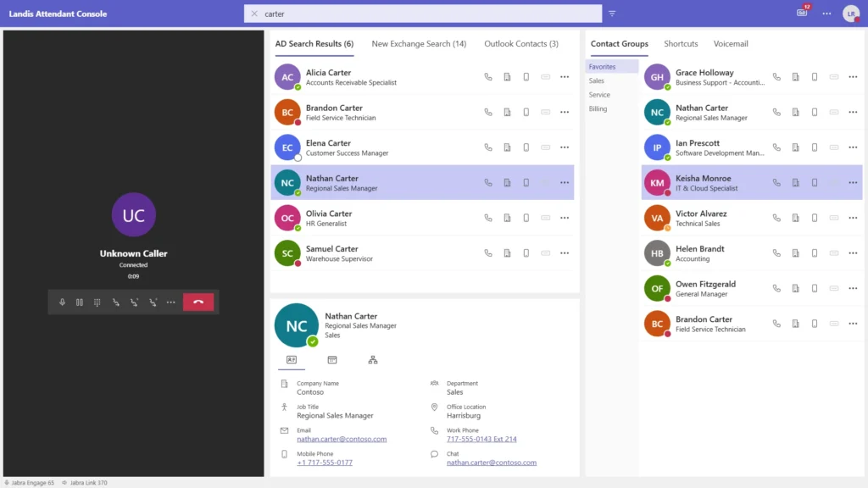Open the more options menu for Olivia Carter
This screenshot has width=868, height=488.
[564, 218]
